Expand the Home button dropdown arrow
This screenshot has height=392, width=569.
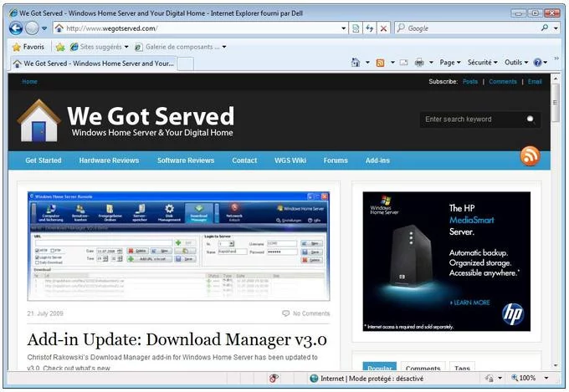click(x=367, y=63)
